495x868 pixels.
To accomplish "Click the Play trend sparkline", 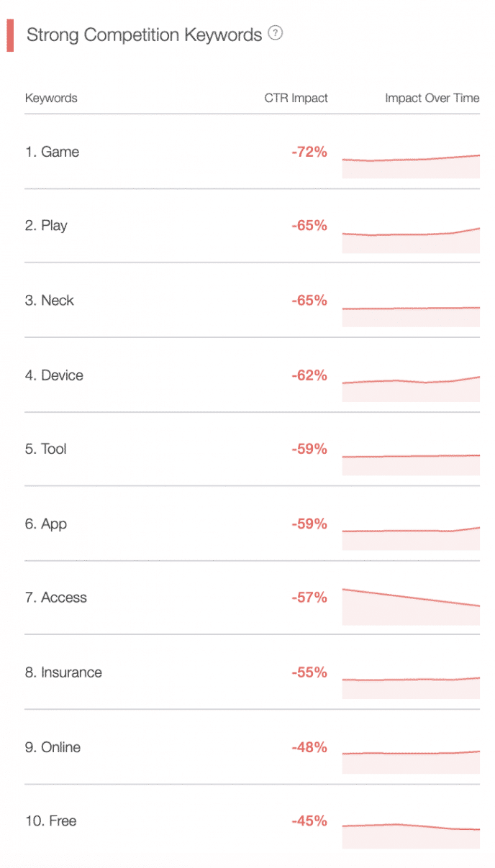I will click(x=411, y=240).
